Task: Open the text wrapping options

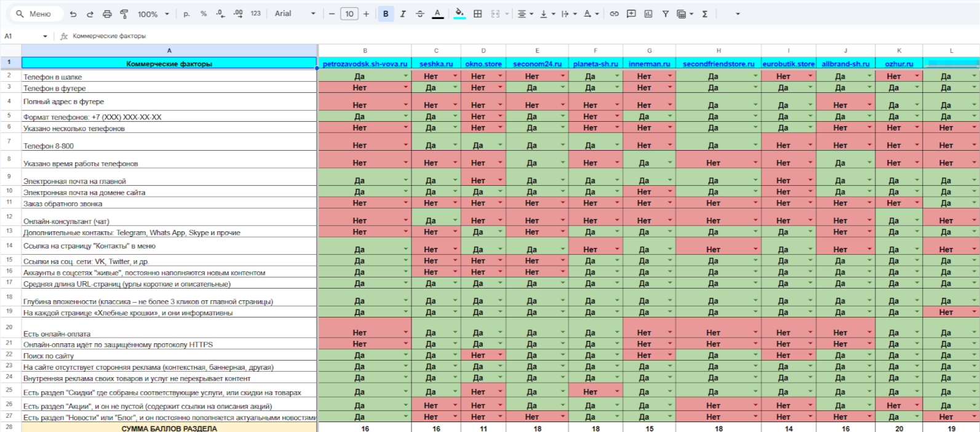Action: [x=568, y=14]
